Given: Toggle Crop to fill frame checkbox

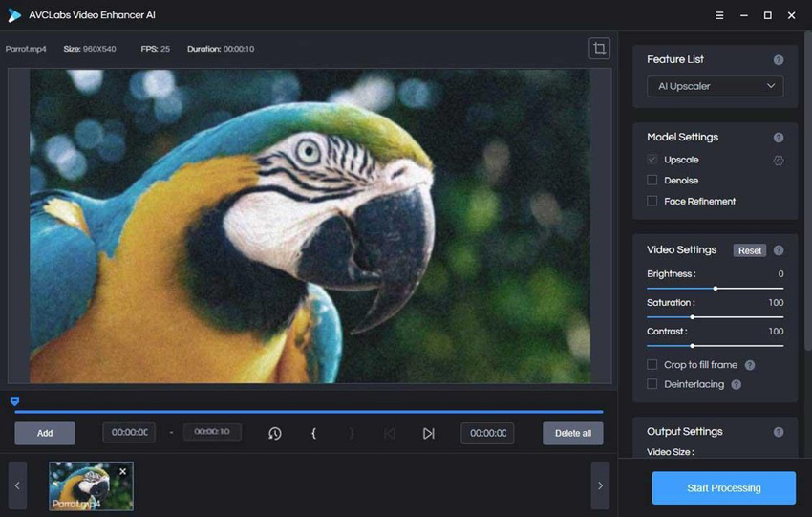Looking at the screenshot, I should point(652,365).
